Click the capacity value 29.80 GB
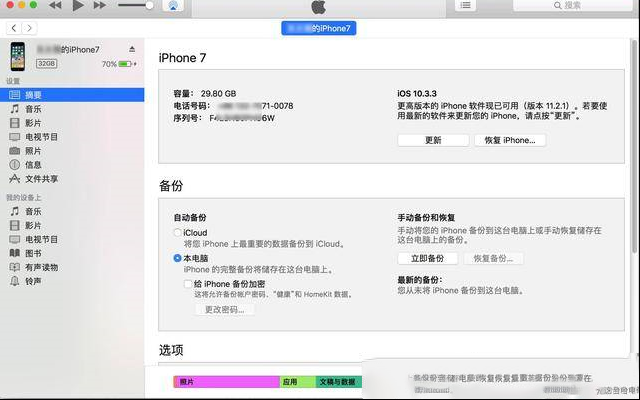The width and height of the screenshot is (640, 400). [x=218, y=93]
